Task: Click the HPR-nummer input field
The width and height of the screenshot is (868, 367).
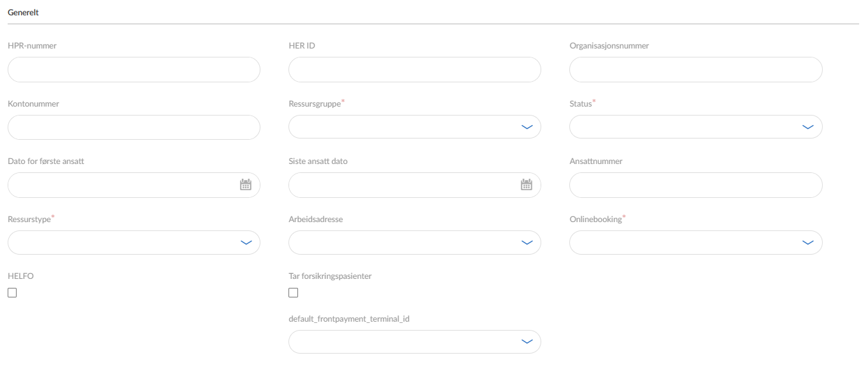Action: [x=133, y=70]
